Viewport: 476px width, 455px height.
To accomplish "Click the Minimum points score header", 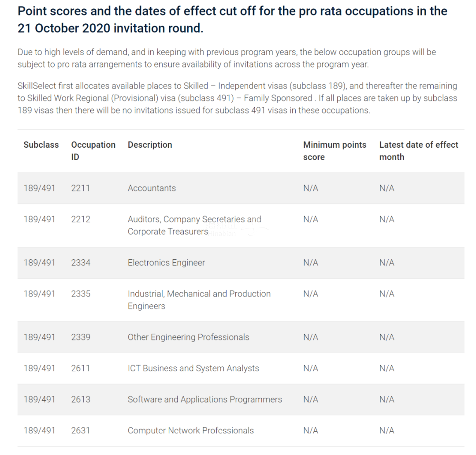I will click(x=335, y=151).
